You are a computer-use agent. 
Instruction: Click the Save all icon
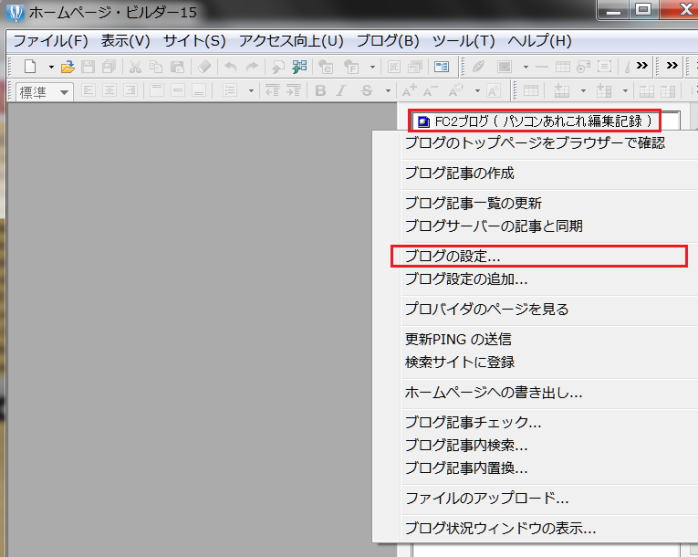[x=109, y=67]
